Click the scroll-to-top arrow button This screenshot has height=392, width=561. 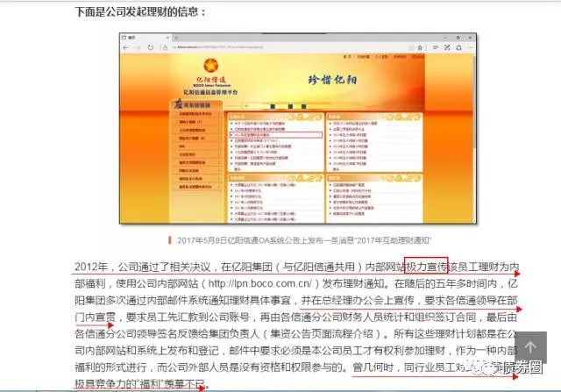click(x=530, y=347)
